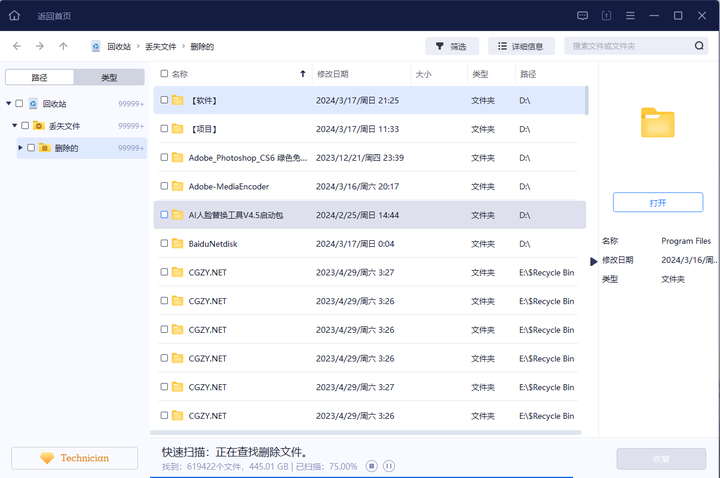Select the AI人脸替换工具V4.5启动包 row
This screenshot has height=478, width=720.
(x=370, y=215)
